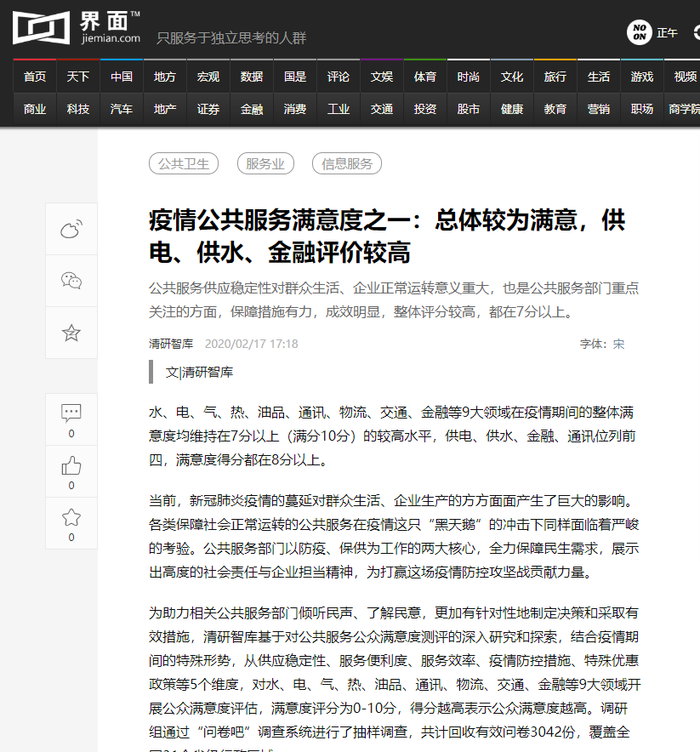This screenshot has width=700, height=752.
Task: Open 商学院 section
Action: click(x=684, y=109)
